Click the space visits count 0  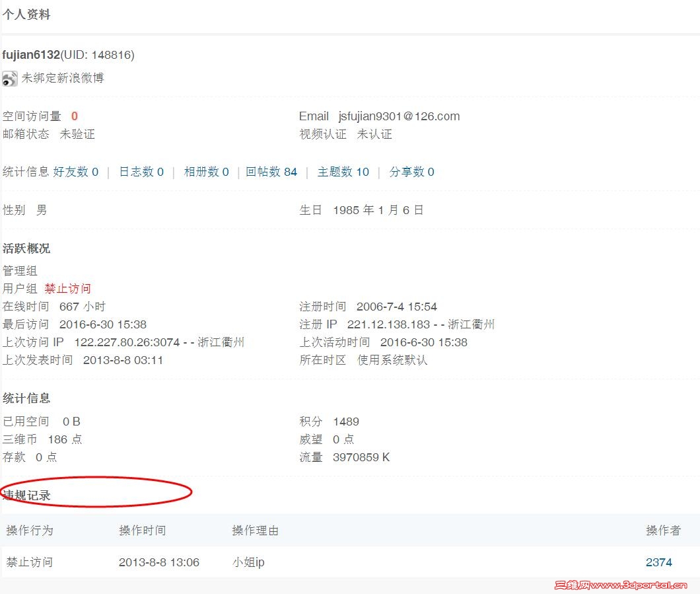(74, 116)
